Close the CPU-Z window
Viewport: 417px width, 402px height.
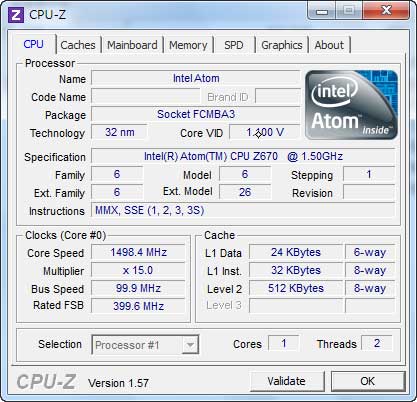point(386,11)
